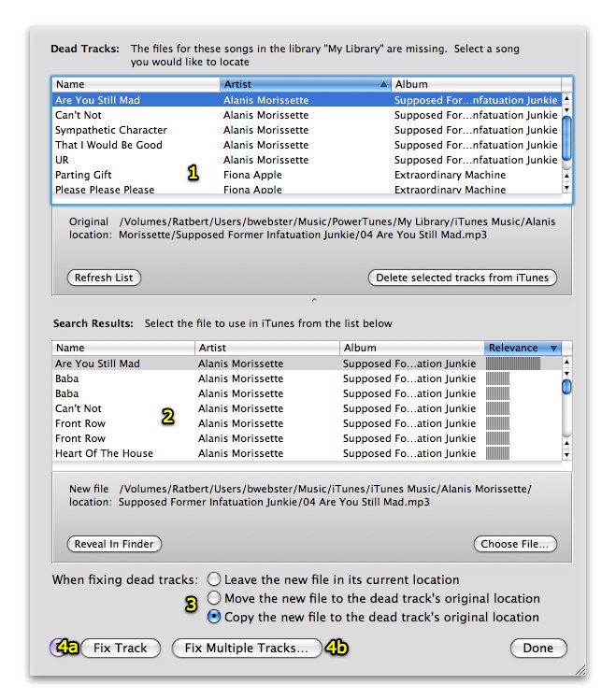Screen dimensions: 616x699
Task: Click the Refresh List button
Action: click(104, 278)
